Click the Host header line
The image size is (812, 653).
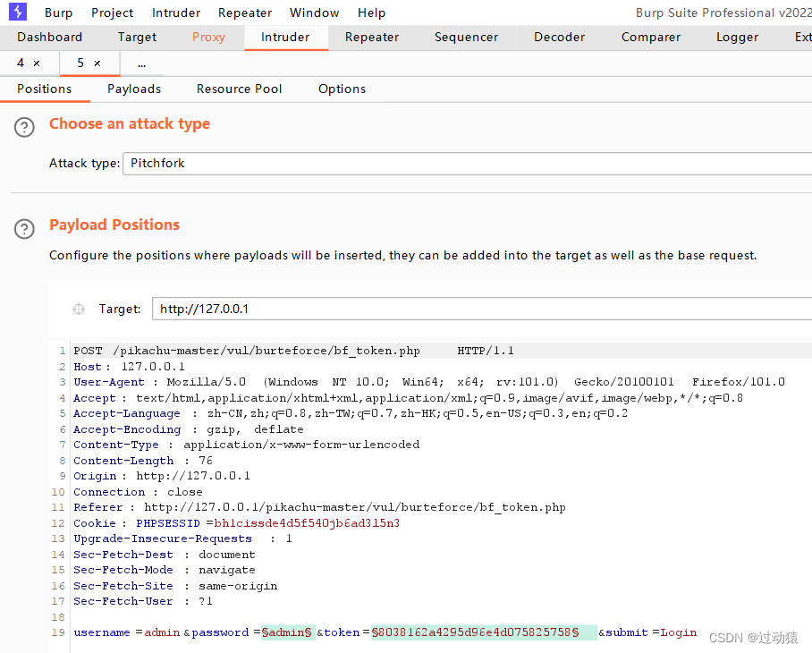tap(129, 367)
